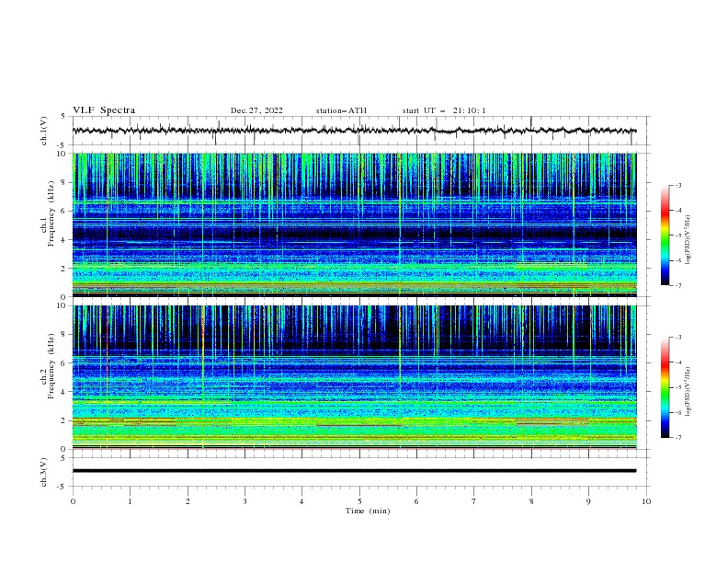
Task: Click inside the ch.2 spectrogram panel
Action: [x=354, y=377]
